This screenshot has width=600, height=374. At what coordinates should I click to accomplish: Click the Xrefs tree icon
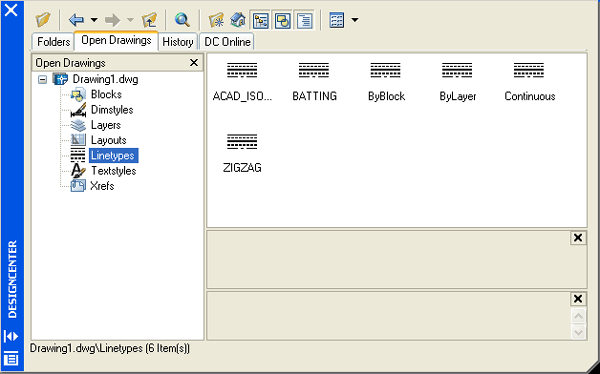coord(78,186)
